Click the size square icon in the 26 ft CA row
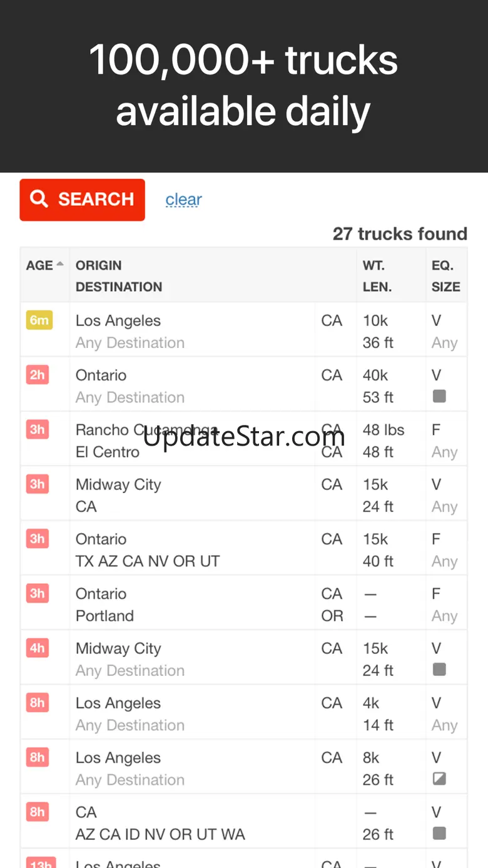This screenshot has width=488, height=868. pos(439,834)
